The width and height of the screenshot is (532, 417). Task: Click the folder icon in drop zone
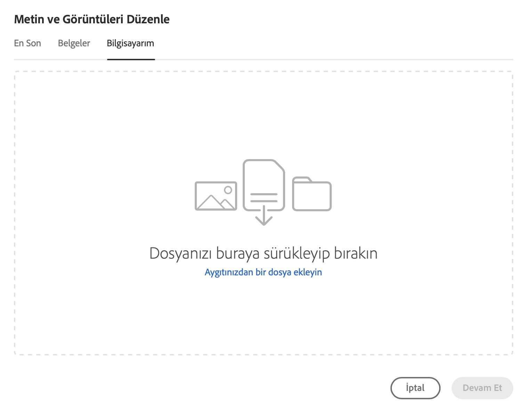pos(312,194)
